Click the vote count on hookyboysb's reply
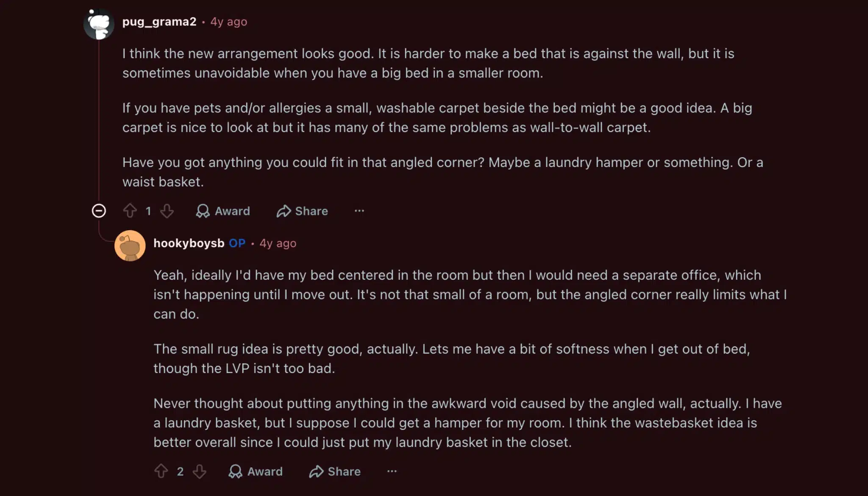The image size is (868, 496). coord(180,471)
